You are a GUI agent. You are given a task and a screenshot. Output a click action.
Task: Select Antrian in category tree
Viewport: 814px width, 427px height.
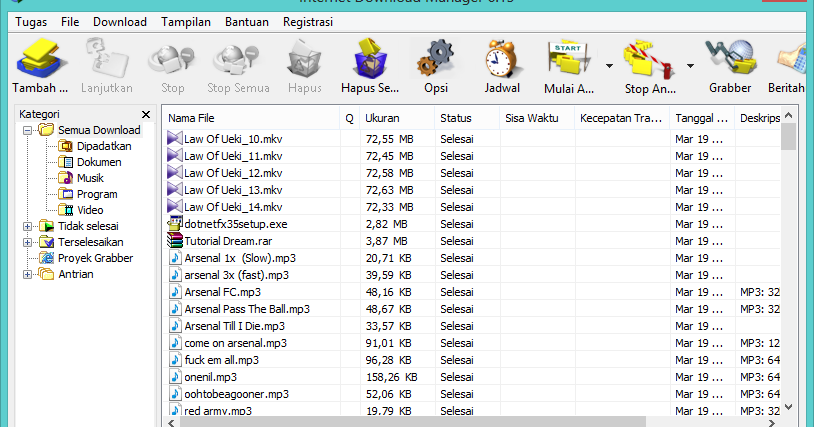pyautogui.click(x=76, y=274)
